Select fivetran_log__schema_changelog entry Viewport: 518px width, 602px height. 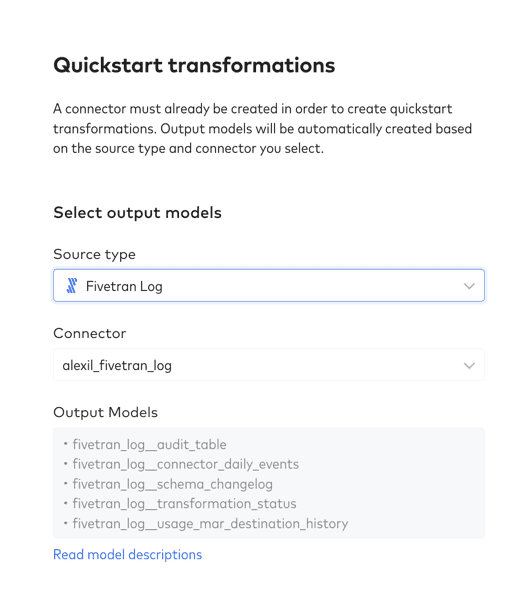(x=172, y=485)
